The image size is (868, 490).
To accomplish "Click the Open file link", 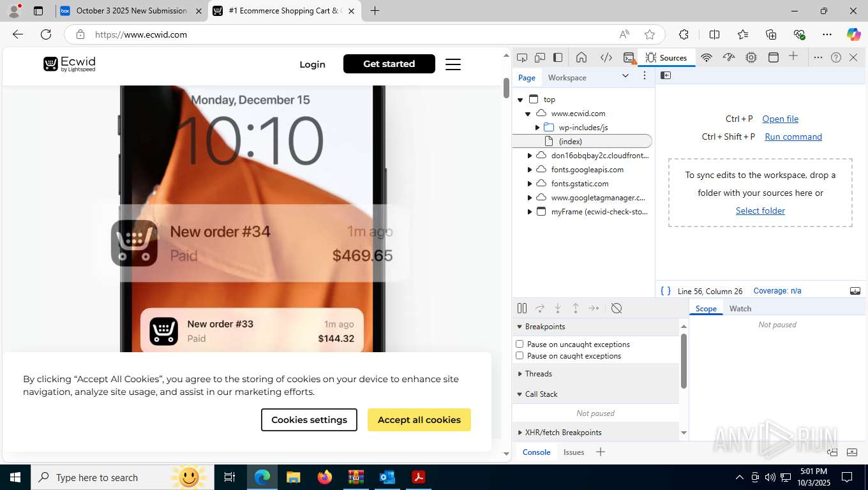I will (780, 119).
